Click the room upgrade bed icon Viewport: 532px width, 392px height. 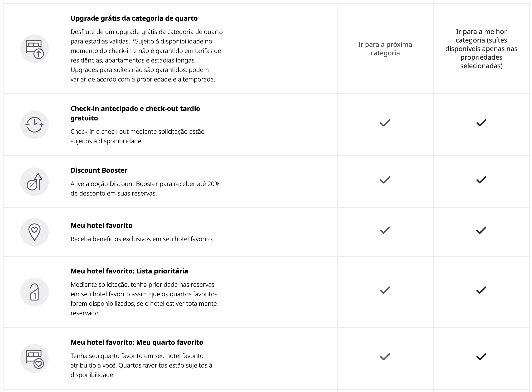[x=34, y=49]
